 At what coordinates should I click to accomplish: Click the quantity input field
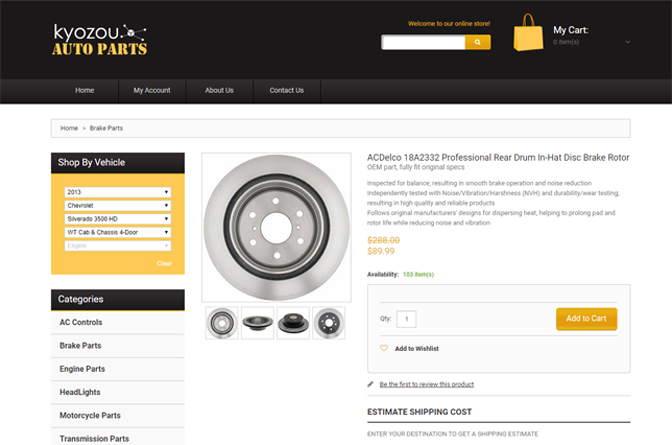point(407,319)
